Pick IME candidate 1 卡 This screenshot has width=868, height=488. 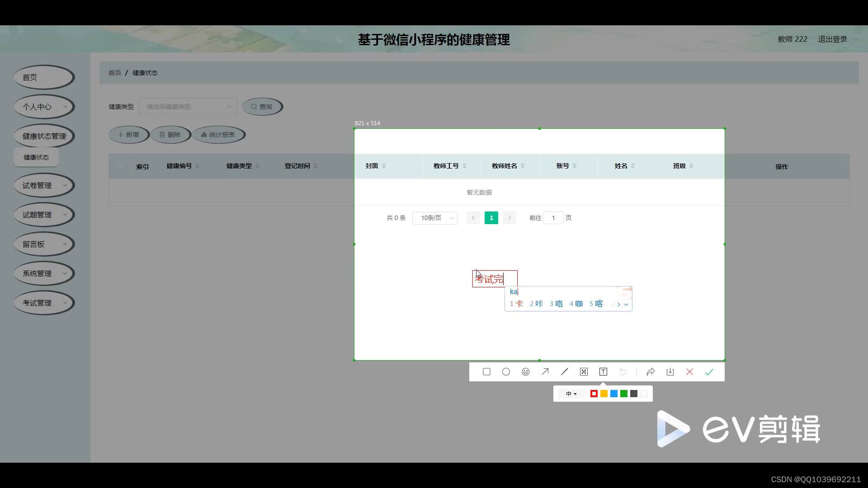pos(516,304)
